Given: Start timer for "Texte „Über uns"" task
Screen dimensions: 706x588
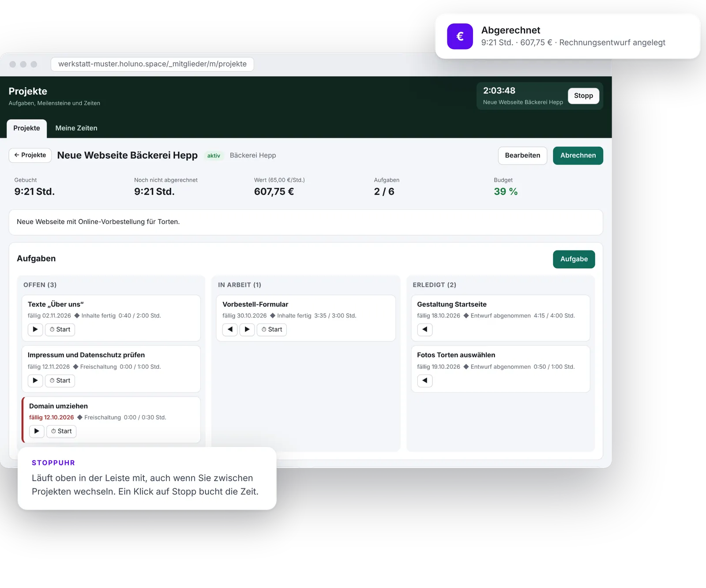Looking at the screenshot, I should 60,330.
